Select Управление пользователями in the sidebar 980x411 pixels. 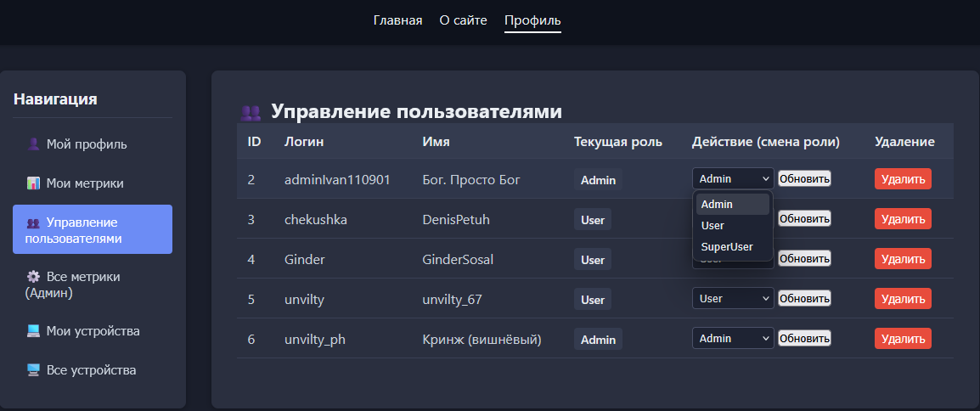93,229
